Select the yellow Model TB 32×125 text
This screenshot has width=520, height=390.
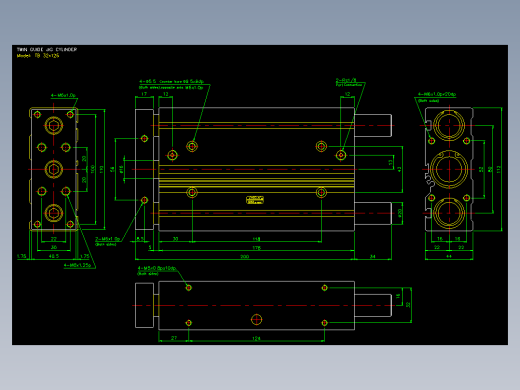[38, 56]
